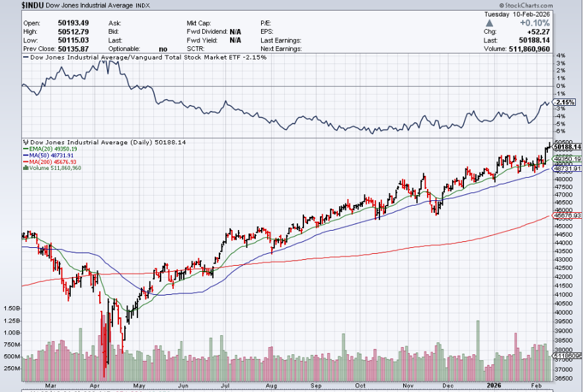This screenshot has width=583, height=392.
Task: Click the 42000 price axis label
Action: 564,277
